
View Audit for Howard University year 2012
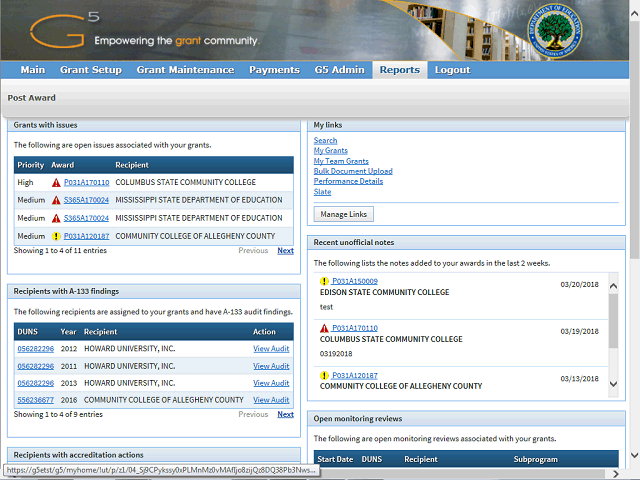pyautogui.click(x=271, y=348)
